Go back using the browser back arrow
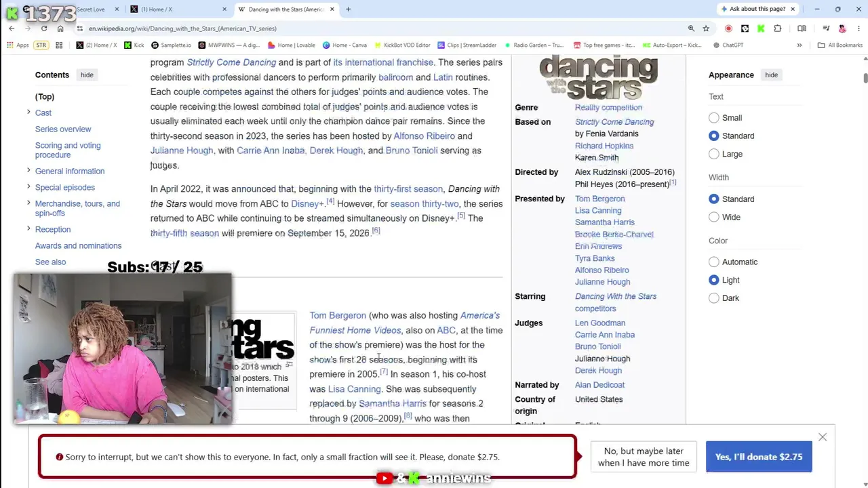This screenshot has height=488, width=868. (x=12, y=28)
